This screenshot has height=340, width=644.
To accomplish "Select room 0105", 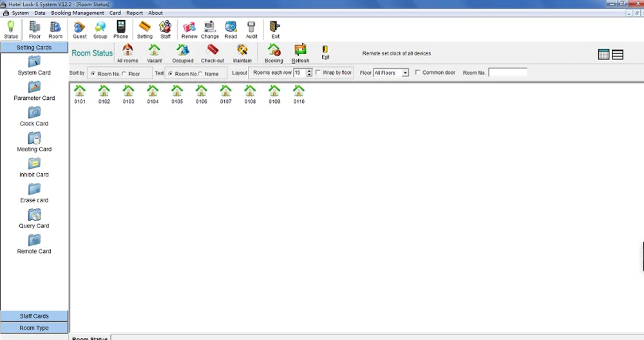I will (x=177, y=95).
